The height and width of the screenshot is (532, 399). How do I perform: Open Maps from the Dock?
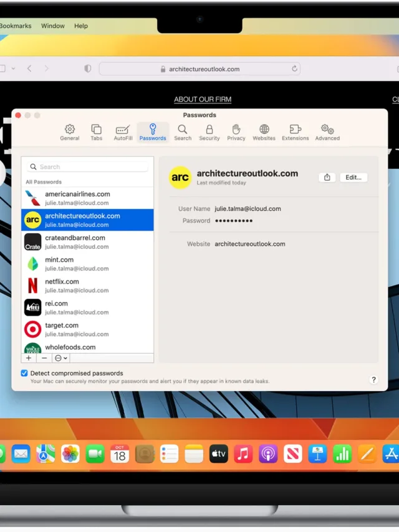coord(46,453)
